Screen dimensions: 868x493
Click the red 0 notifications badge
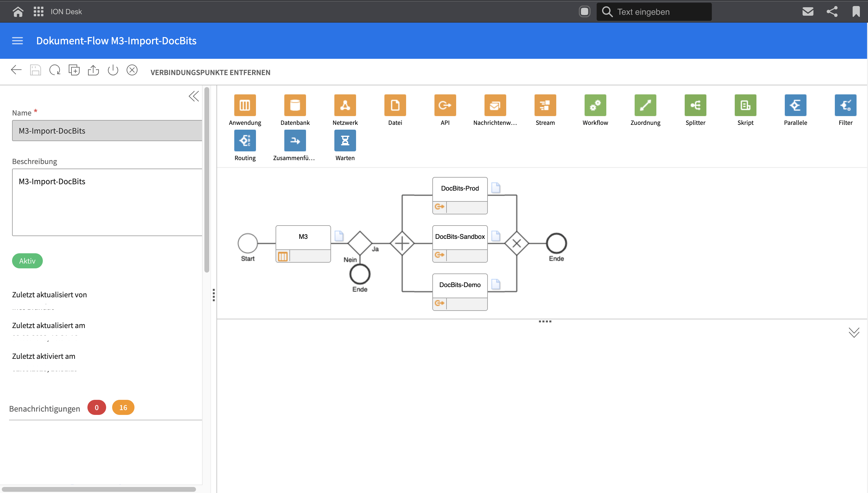[96, 407]
